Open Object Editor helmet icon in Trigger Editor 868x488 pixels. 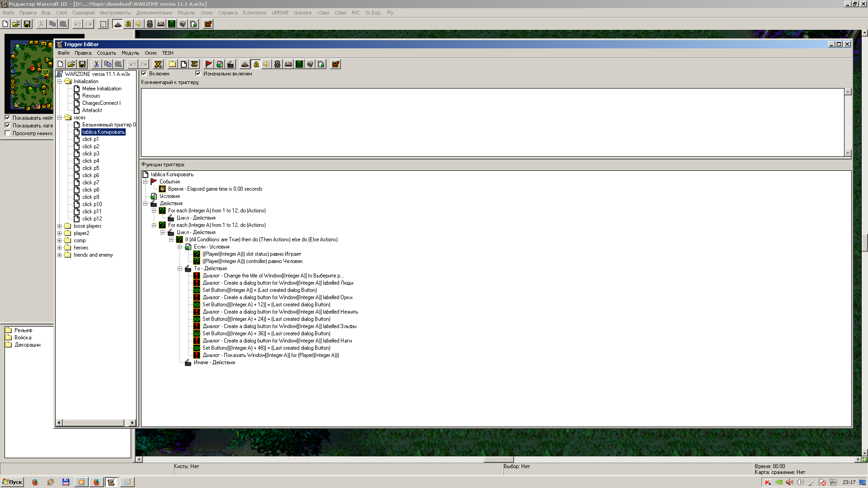pyautogui.click(x=278, y=64)
